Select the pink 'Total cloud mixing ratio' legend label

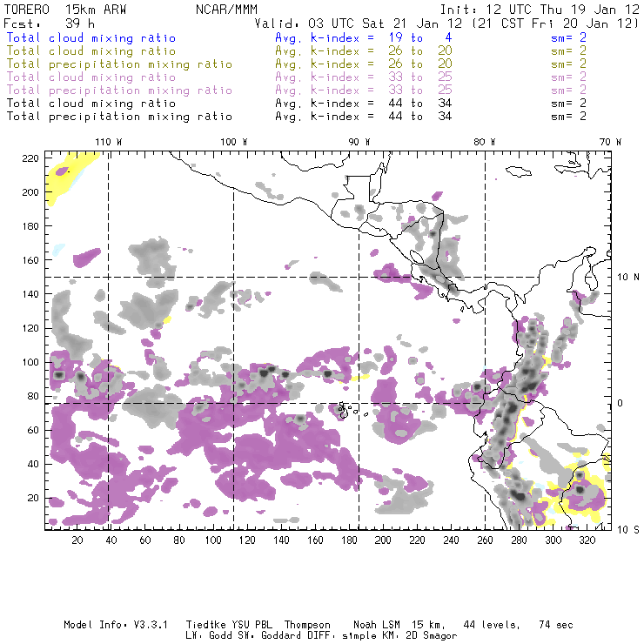pyautogui.click(x=91, y=77)
